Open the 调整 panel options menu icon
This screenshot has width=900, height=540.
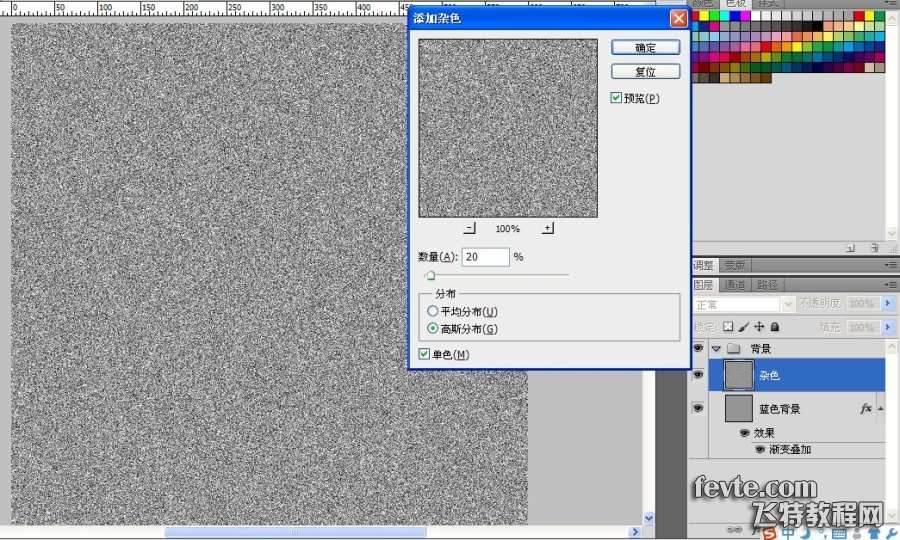[x=891, y=265]
